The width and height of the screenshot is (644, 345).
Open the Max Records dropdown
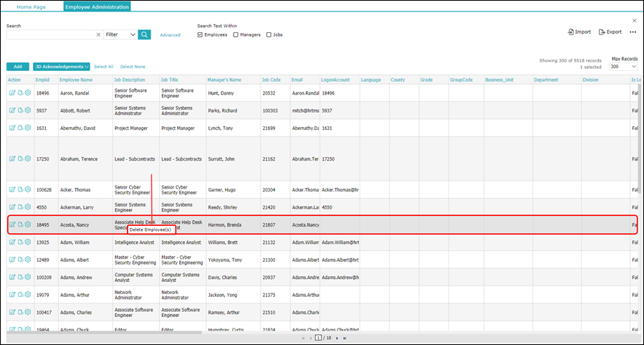click(623, 67)
